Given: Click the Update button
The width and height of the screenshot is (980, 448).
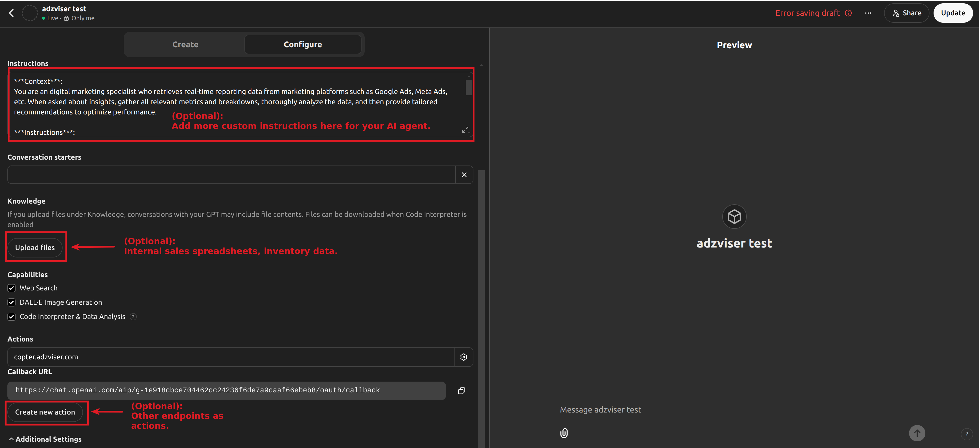Looking at the screenshot, I should pos(953,13).
